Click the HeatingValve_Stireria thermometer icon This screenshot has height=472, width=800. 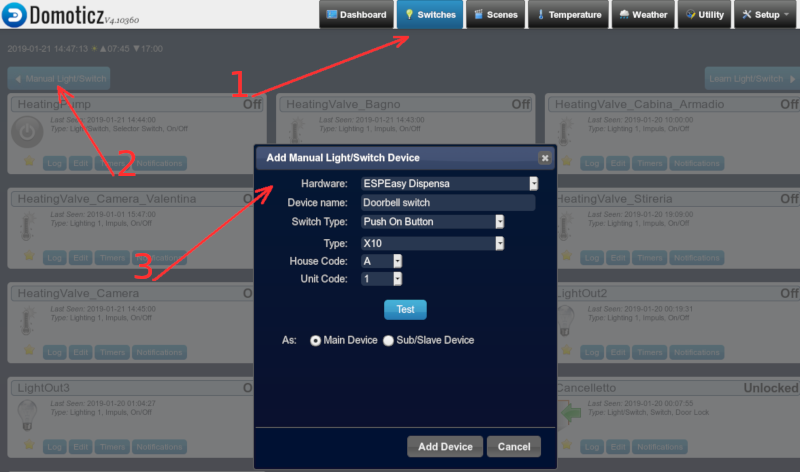(564, 227)
